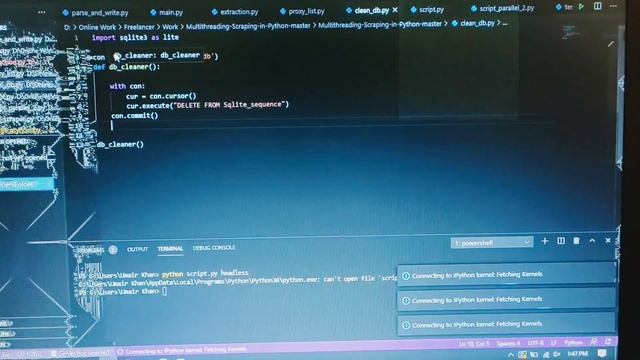Switch to the proxy_list.py tab
The height and width of the screenshot is (360, 640).
302,11
